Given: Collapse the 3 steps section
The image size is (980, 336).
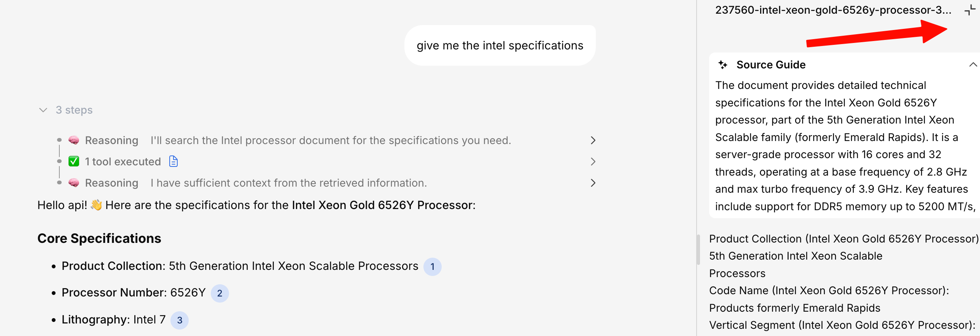Looking at the screenshot, I should [x=43, y=110].
